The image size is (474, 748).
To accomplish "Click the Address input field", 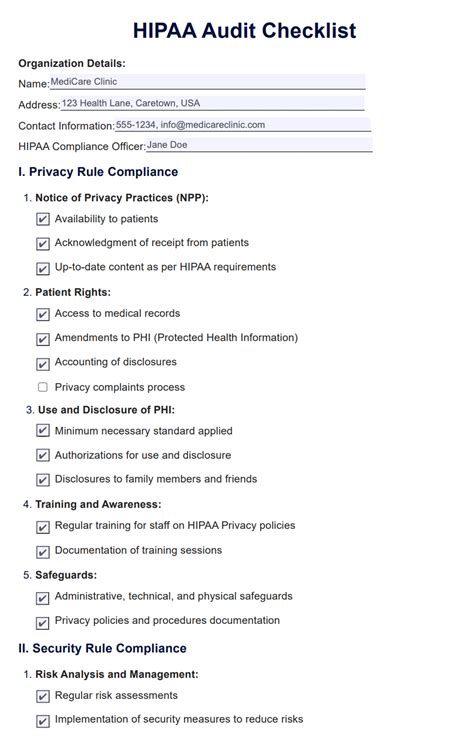I will click(x=213, y=103).
